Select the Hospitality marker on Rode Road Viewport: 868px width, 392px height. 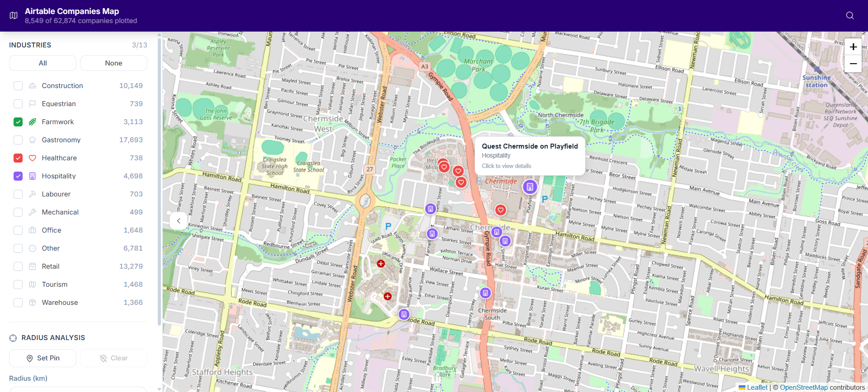point(404,314)
